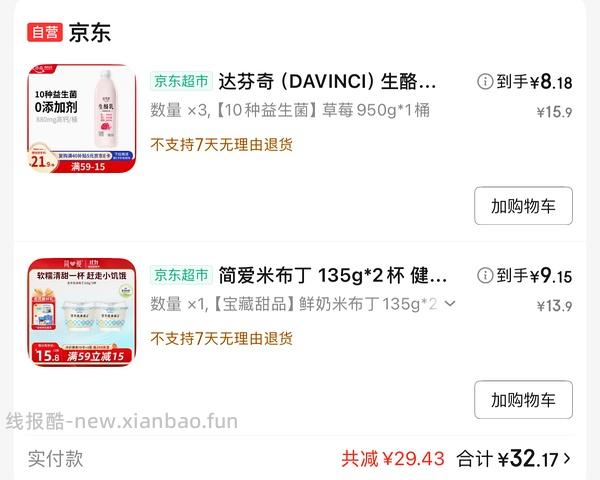View the 共减 ¥29.43 discount details
The image size is (600, 480).
(393, 459)
